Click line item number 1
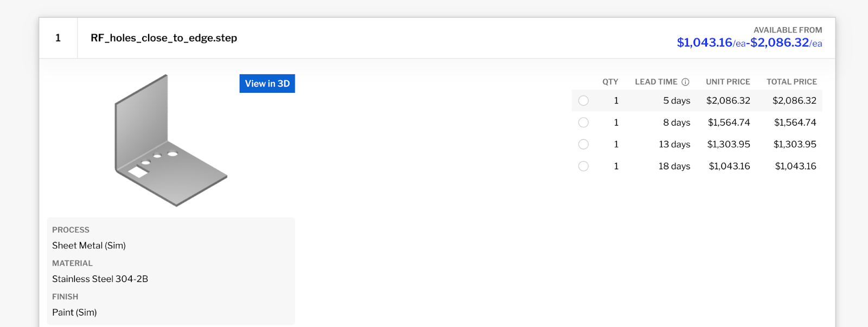The image size is (868, 327). (x=58, y=38)
